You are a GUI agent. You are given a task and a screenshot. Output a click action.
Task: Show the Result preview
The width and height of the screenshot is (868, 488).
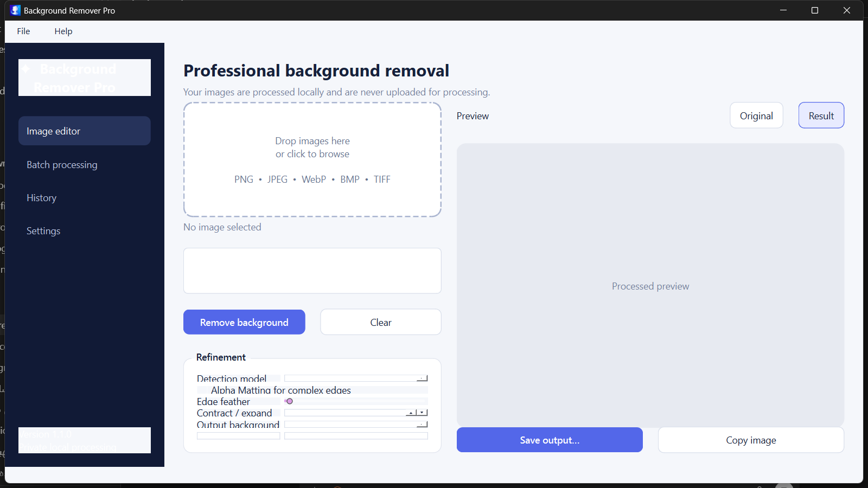[x=821, y=115]
